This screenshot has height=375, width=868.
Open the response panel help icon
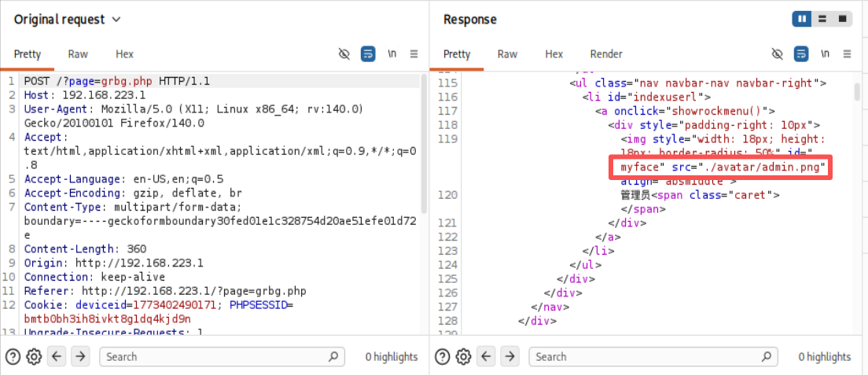pos(443,356)
